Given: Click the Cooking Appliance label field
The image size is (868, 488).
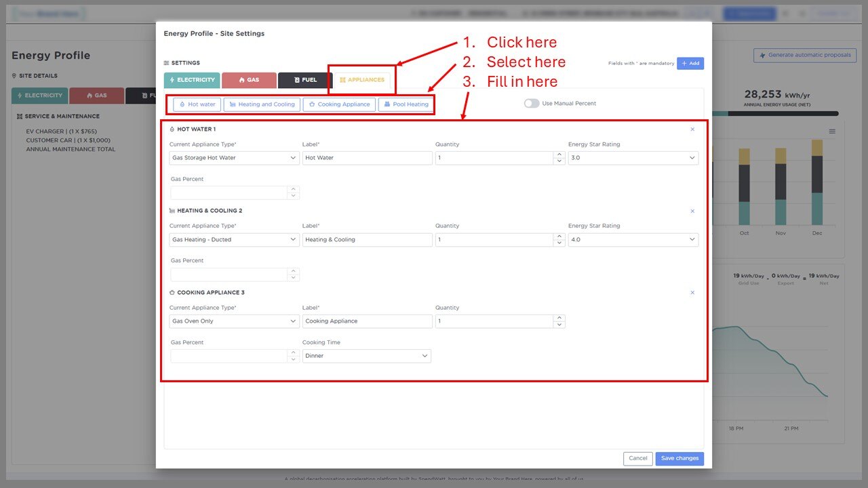Looking at the screenshot, I should [x=367, y=321].
